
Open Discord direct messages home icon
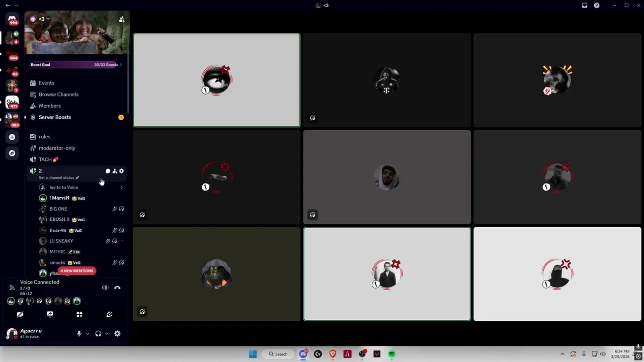[x=12, y=19]
